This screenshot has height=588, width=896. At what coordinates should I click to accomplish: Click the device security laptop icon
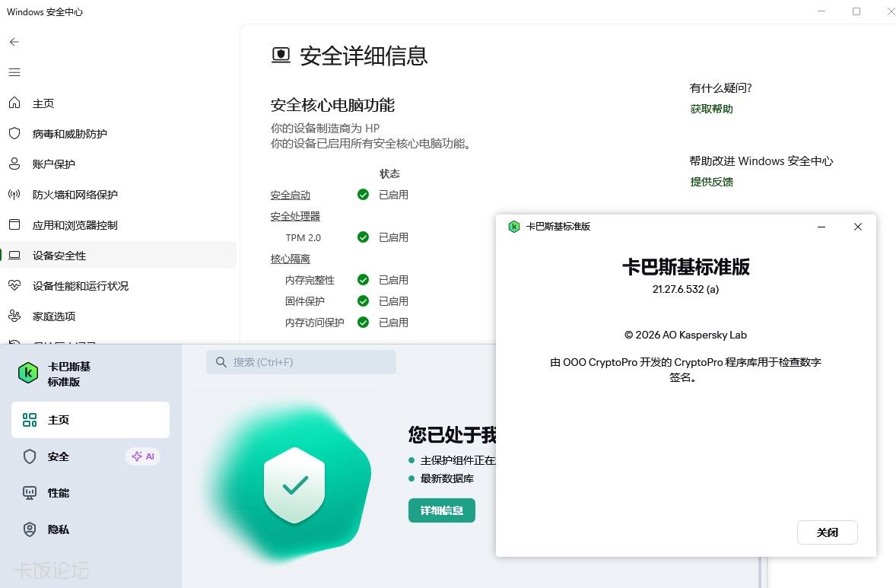tap(14, 256)
